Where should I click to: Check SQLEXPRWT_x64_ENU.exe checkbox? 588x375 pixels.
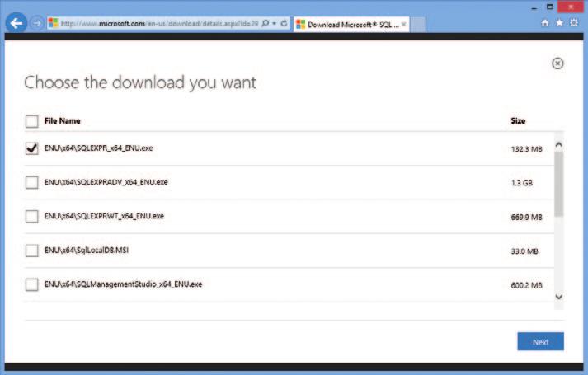pyautogui.click(x=32, y=216)
